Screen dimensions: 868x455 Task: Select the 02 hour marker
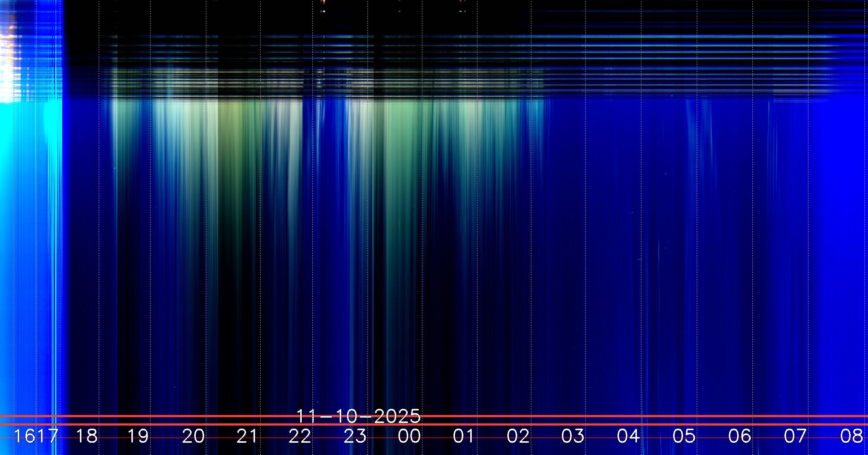click(518, 436)
